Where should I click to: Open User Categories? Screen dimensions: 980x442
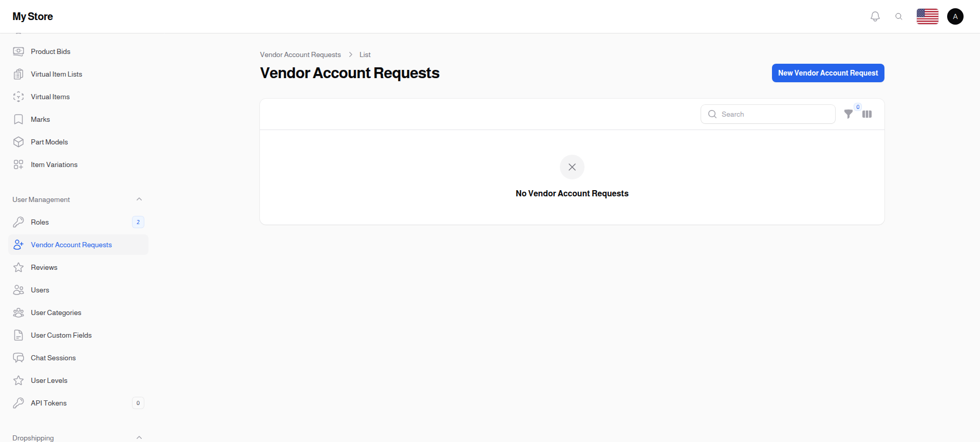(x=78, y=312)
